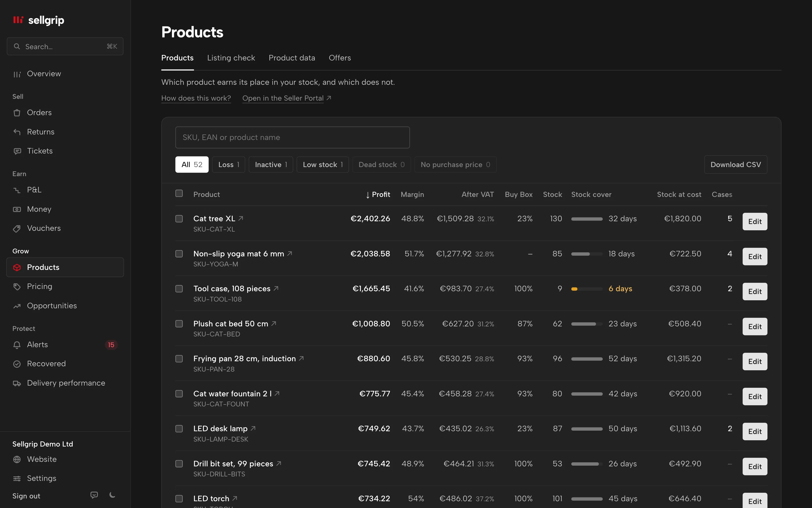Go to Orders via its bag icon
This screenshot has height=508, width=812.
click(x=17, y=113)
